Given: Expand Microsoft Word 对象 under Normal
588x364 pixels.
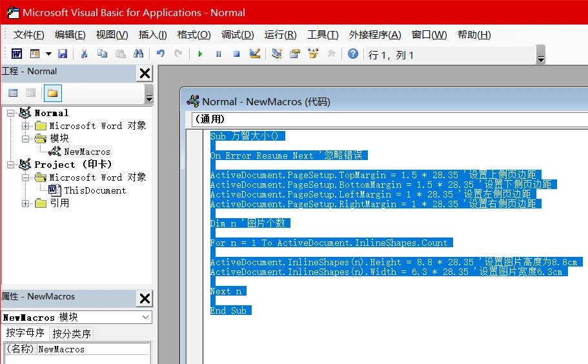Looking at the screenshot, I should point(25,126).
